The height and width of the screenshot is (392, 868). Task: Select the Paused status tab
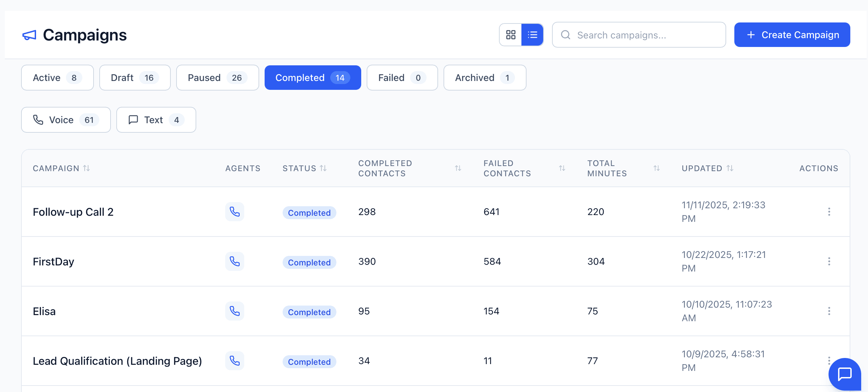217,78
